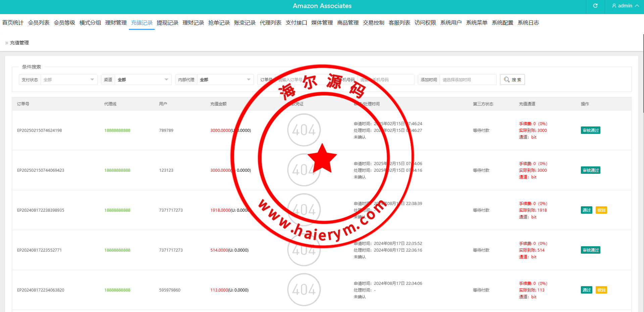The width and height of the screenshot is (644, 312).
Task: Open the 商品管理 tab
Action: pos(348,23)
